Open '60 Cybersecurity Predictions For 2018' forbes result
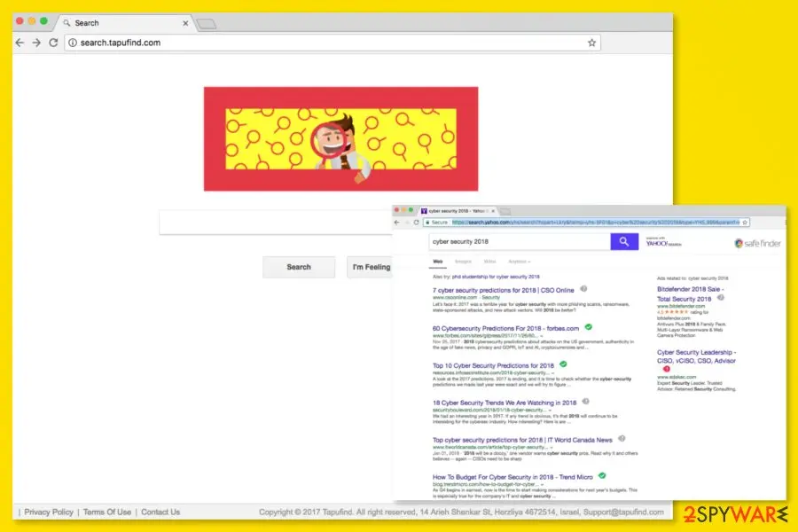 [x=506, y=328]
